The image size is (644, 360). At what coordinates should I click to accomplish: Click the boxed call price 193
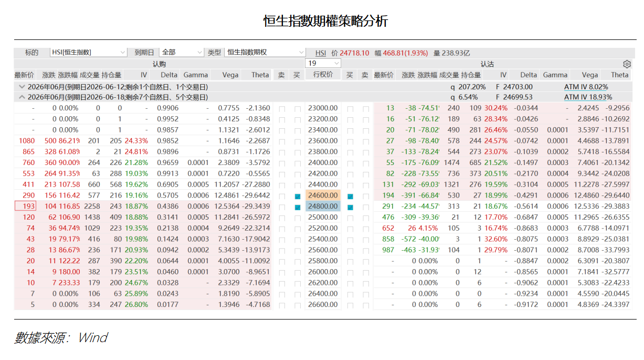click(x=25, y=207)
